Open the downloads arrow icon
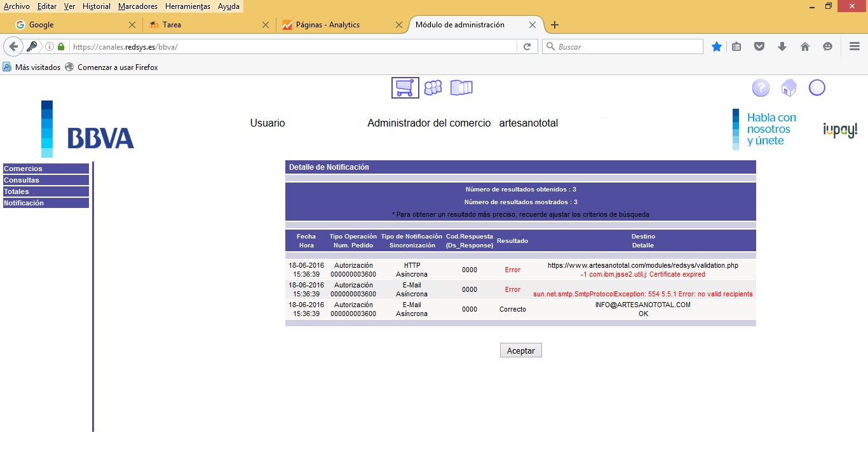Image resolution: width=868 pixels, height=463 pixels. click(782, 46)
